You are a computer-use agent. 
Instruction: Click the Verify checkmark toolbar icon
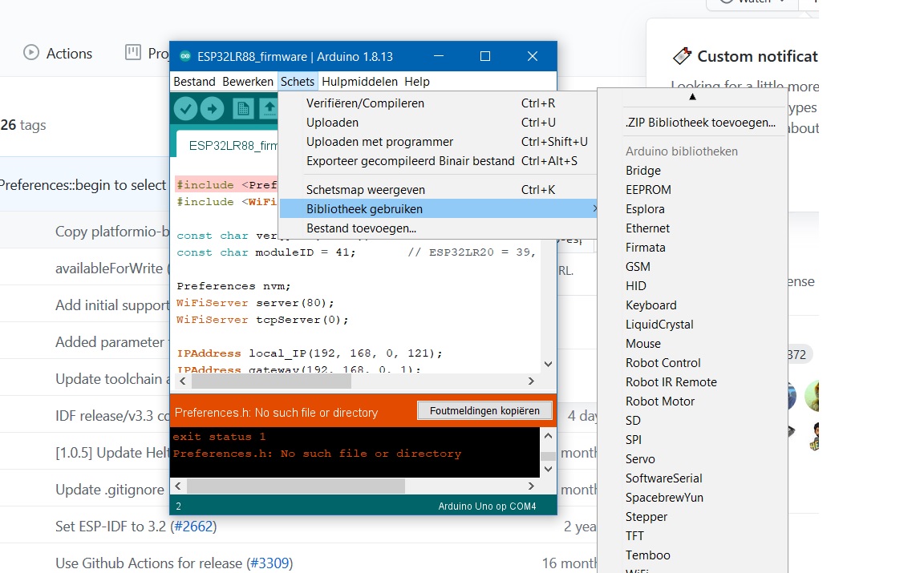185,109
